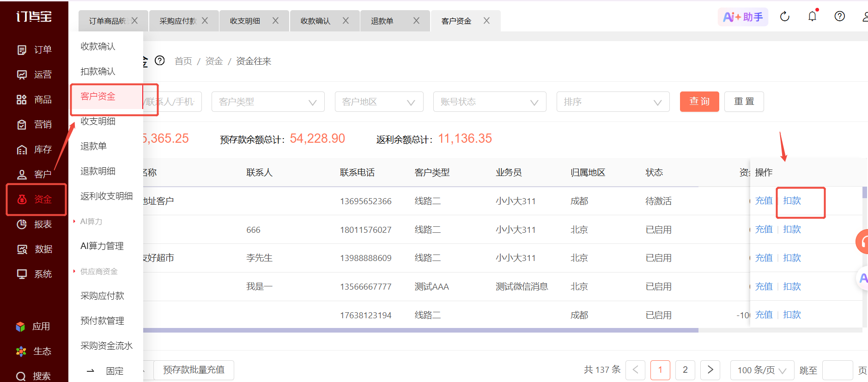
Task: Switch to the 收款确认 tab
Action: 316,21
